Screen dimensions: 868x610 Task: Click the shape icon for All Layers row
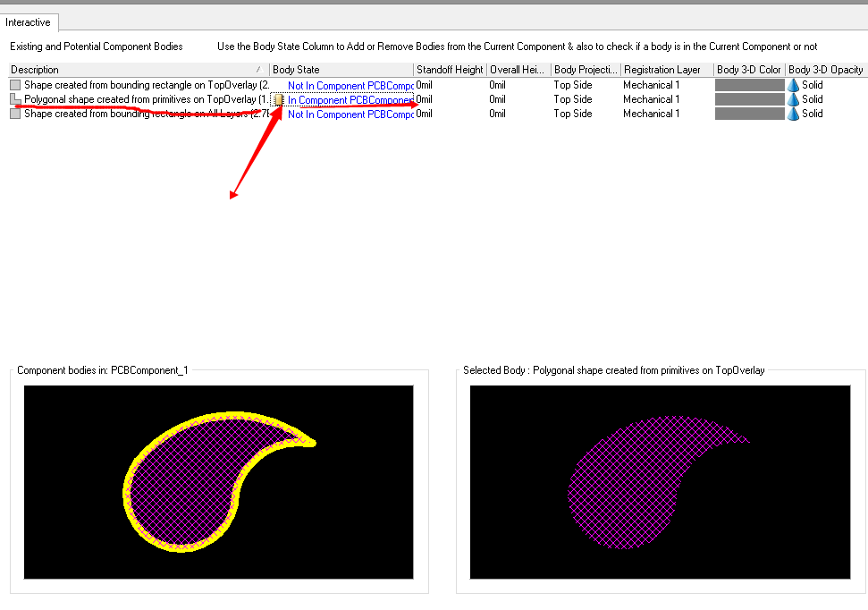(15, 114)
